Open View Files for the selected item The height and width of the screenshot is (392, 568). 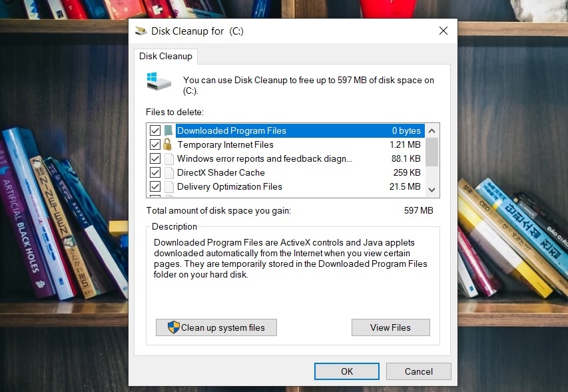(390, 327)
